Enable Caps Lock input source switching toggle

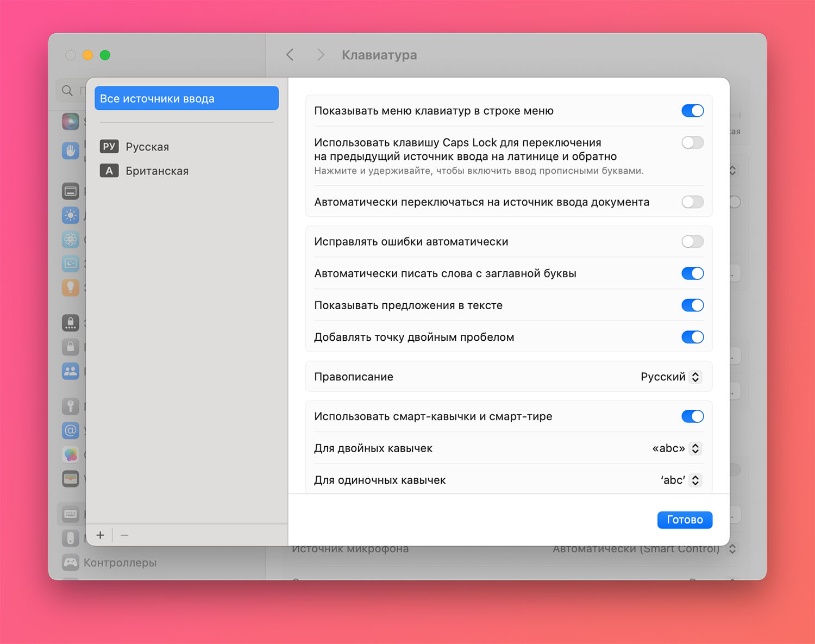click(x=693, y=142)
